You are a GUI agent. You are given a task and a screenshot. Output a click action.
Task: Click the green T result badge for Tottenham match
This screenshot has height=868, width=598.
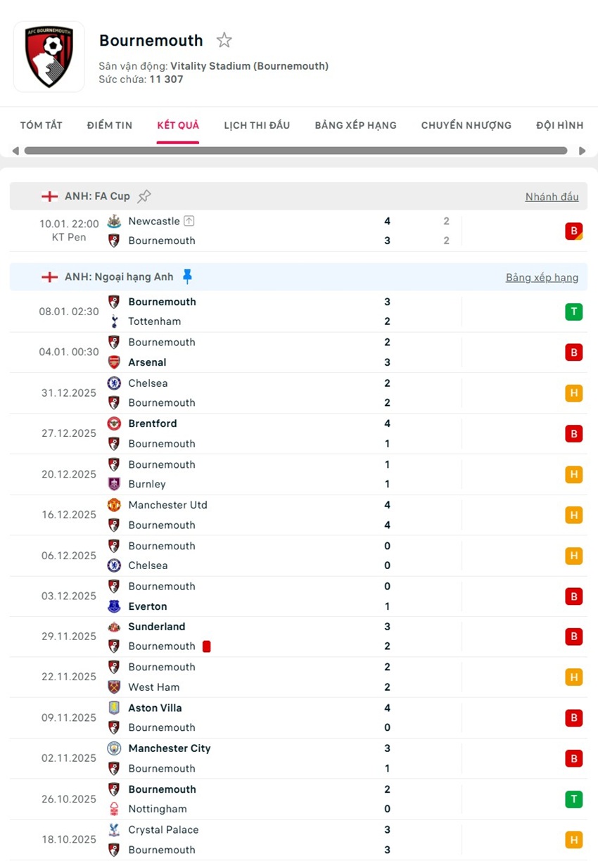[573, 312]
